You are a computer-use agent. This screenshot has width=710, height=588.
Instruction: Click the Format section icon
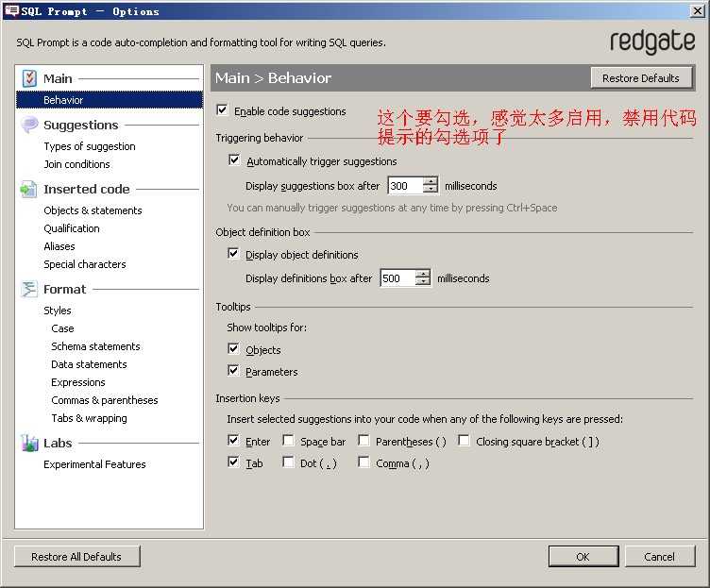[x=29, y=289]
